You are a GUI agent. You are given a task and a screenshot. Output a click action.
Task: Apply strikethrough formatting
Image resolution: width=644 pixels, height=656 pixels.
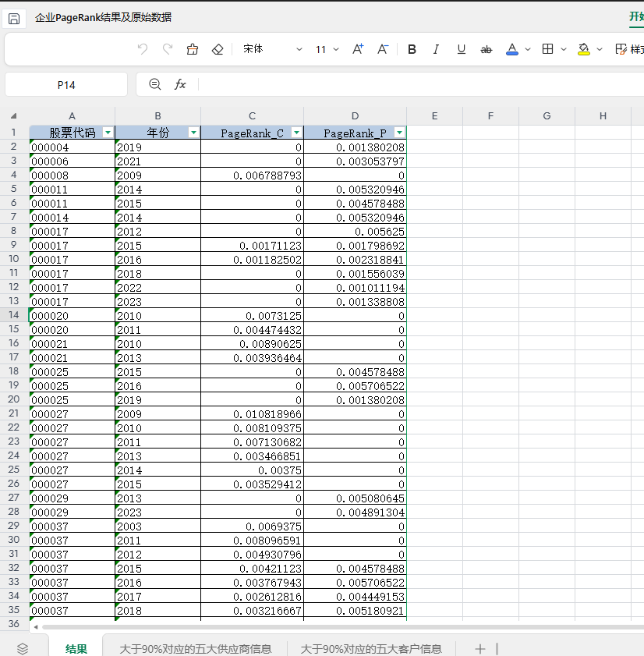[486, 49]
